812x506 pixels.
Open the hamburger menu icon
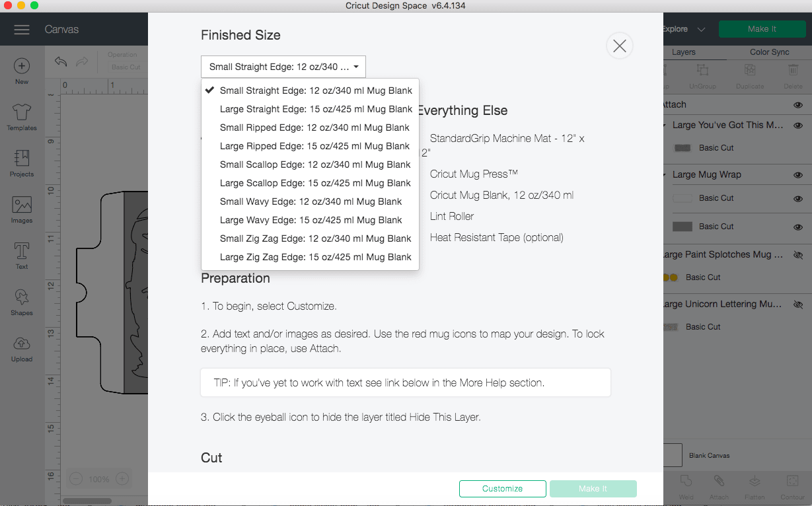coord(22,30)
